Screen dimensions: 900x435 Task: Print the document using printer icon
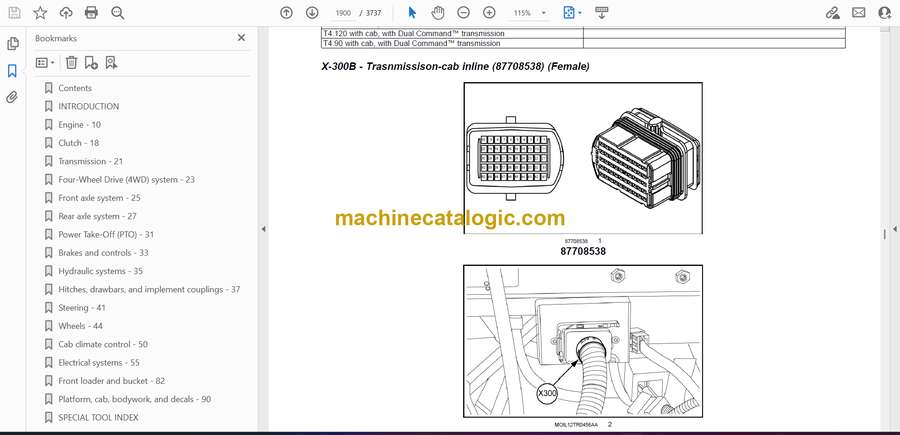pyautogui.click(x=92, y=13)
